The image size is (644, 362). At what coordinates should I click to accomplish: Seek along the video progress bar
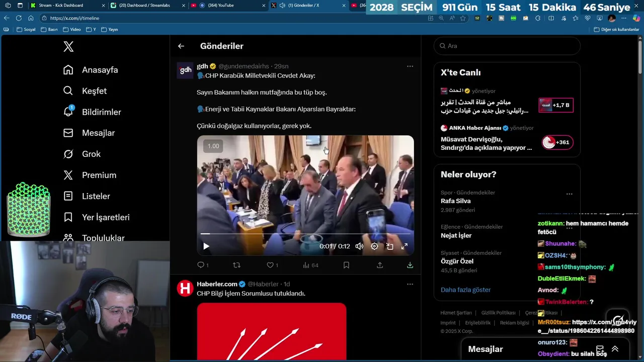[x=305, y=234]
